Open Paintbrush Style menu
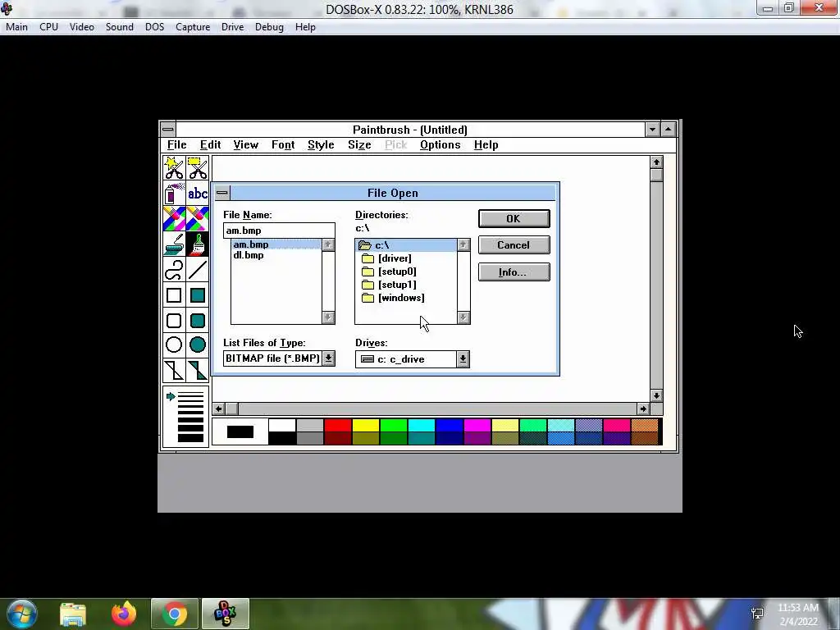 (x=321, y=144)
